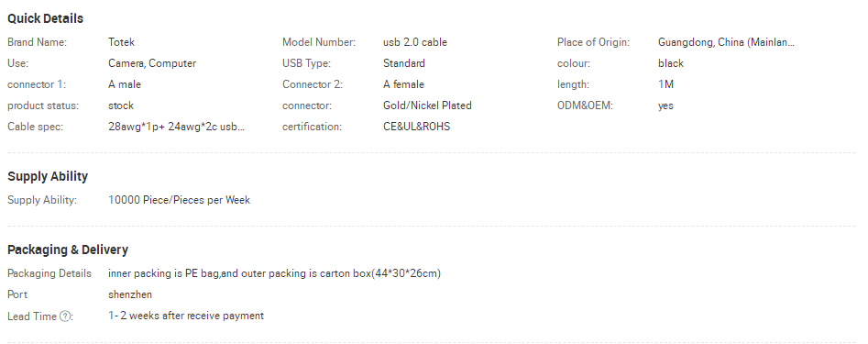The image size is (868, 344).
Task: Select the Quick Details heading
Action: pyautogui.click(x=46, y=18)
